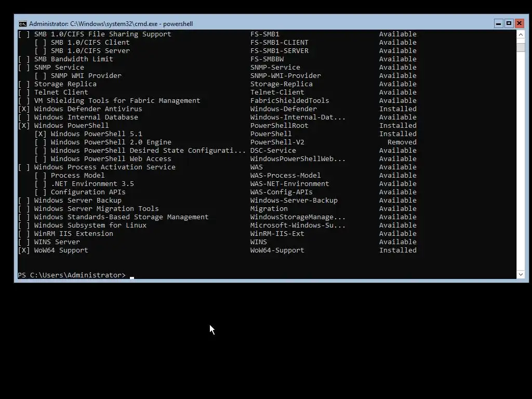Click '[ ]' mark beside Telnet Client
This screenshot has height=399, width=532.
click(24, 92)
